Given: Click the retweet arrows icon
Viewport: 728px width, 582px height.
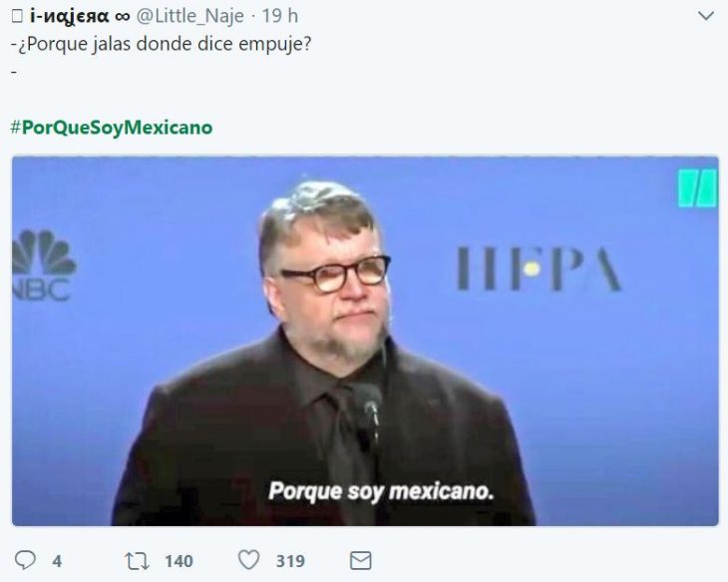Looking at the screenshot, I should tap(137, 561).
